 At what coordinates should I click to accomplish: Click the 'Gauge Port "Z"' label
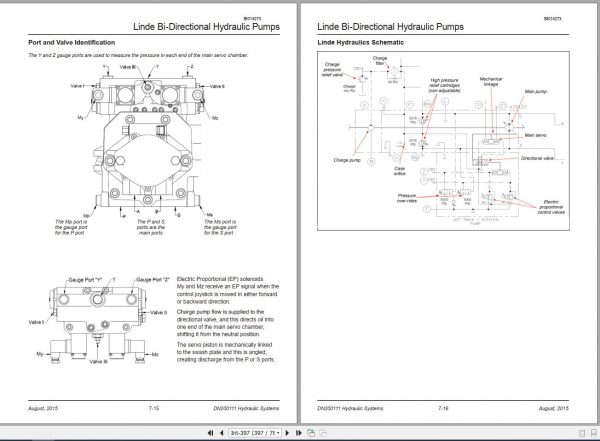coord(153,280)
